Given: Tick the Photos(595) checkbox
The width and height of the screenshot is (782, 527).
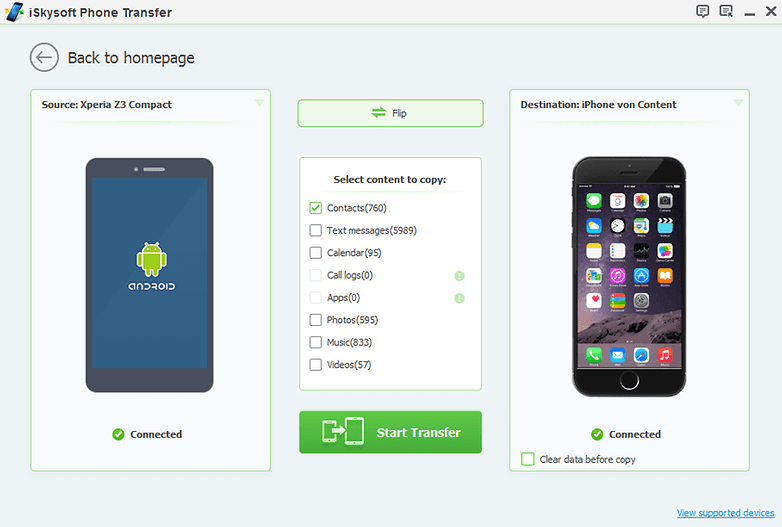Looking at the screenshot, I should coord(316,320).
